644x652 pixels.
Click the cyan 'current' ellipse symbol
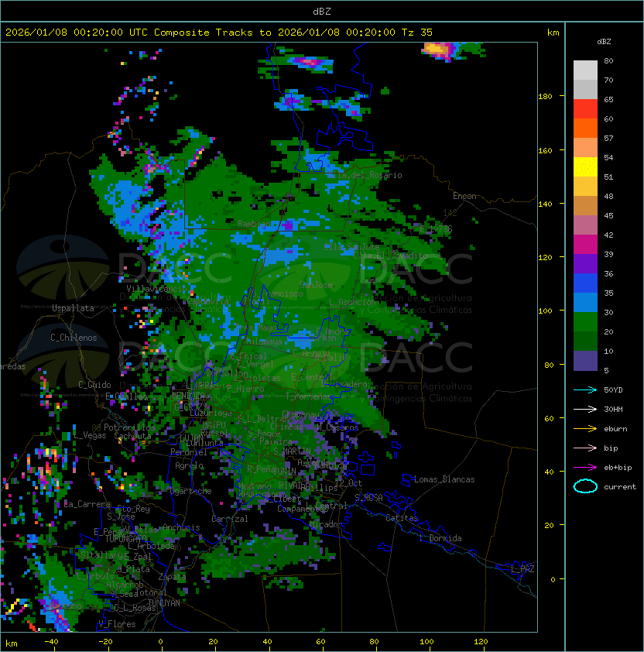585,486
